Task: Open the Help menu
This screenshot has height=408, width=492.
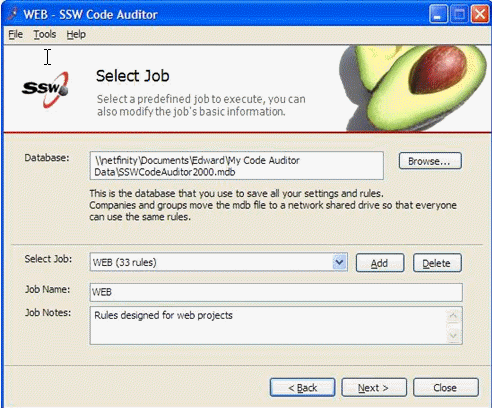Action: (x=76, y=34)
